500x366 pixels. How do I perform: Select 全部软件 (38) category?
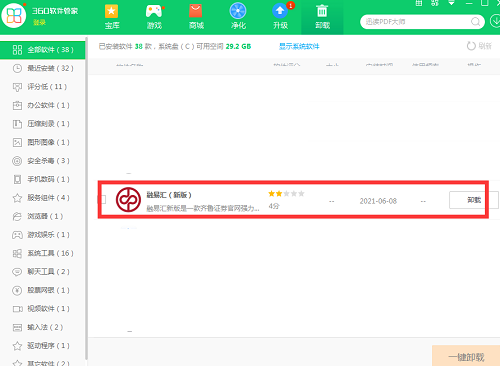(43, 50)
